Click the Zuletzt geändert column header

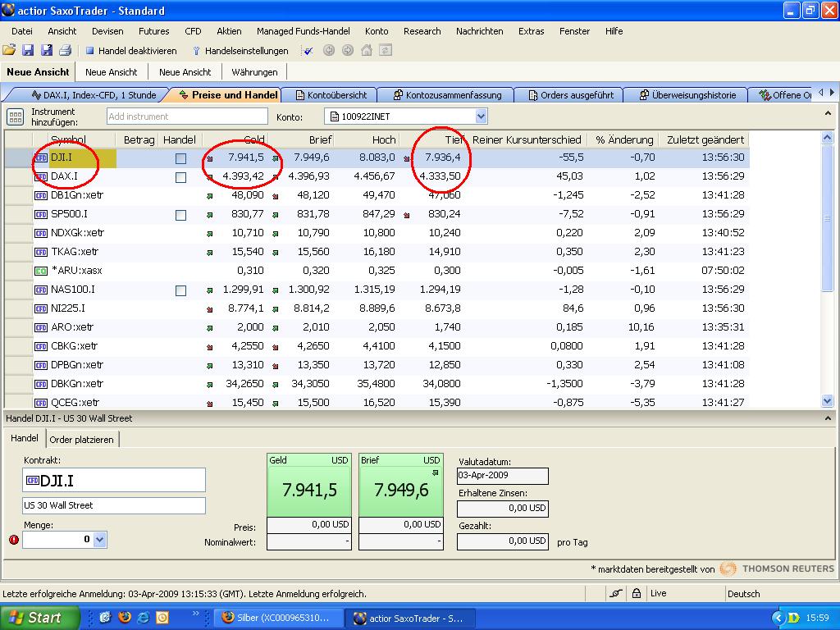tap(705, 139)
